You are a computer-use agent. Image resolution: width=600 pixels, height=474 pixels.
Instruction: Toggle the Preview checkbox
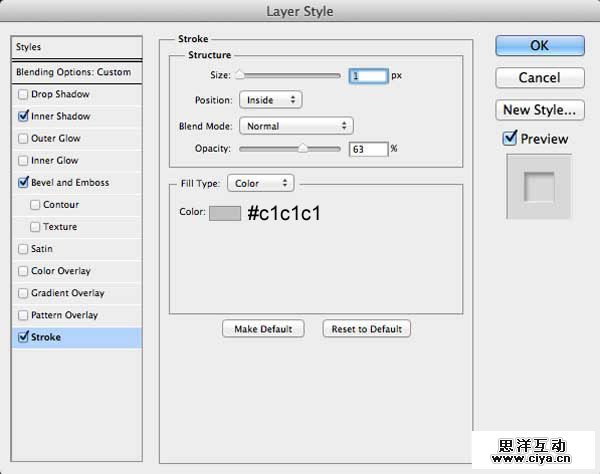point(510,139)
